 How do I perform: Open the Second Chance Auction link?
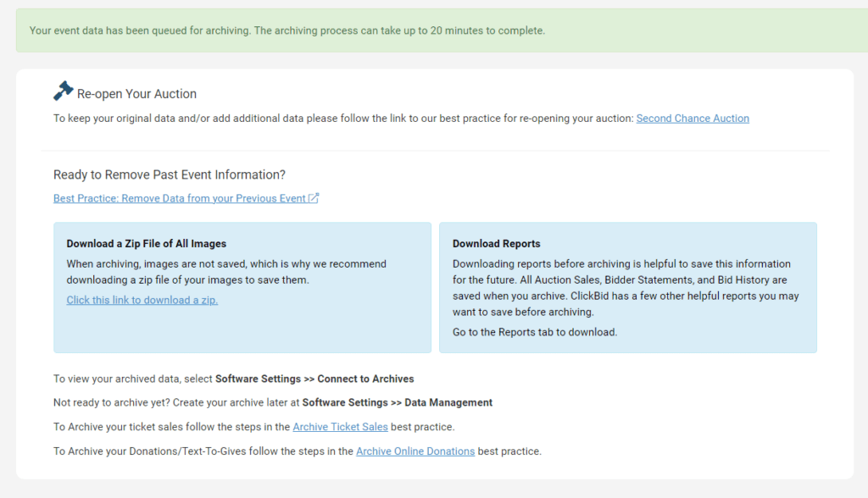coord(692,119)
